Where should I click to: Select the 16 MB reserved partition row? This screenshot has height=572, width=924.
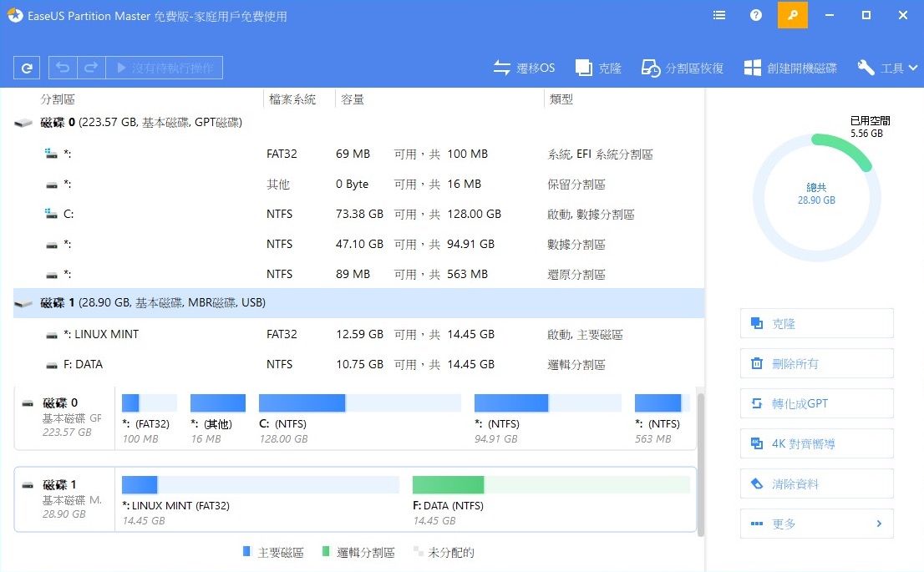click(359, 184)
